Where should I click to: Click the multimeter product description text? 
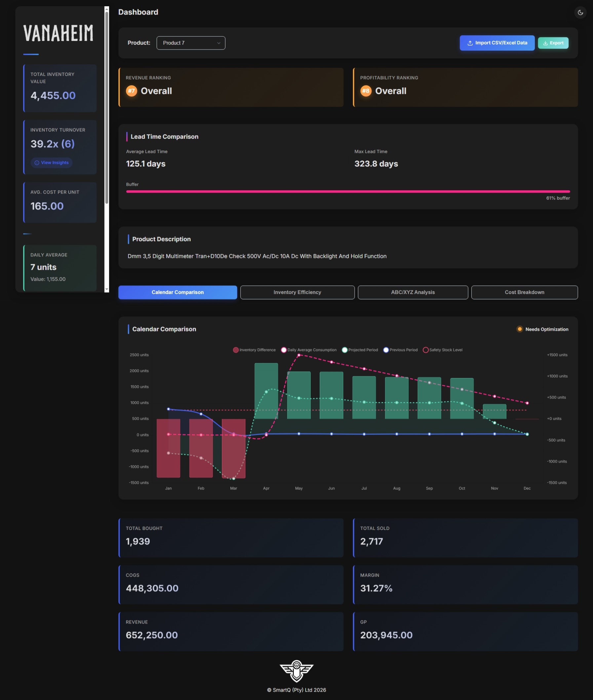point(257,256)
